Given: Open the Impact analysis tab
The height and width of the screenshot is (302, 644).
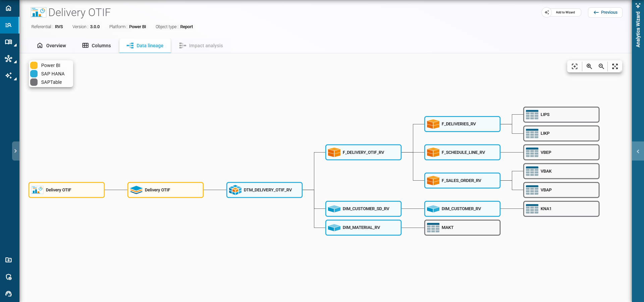Looking at the screenshot, I should 201,46.
